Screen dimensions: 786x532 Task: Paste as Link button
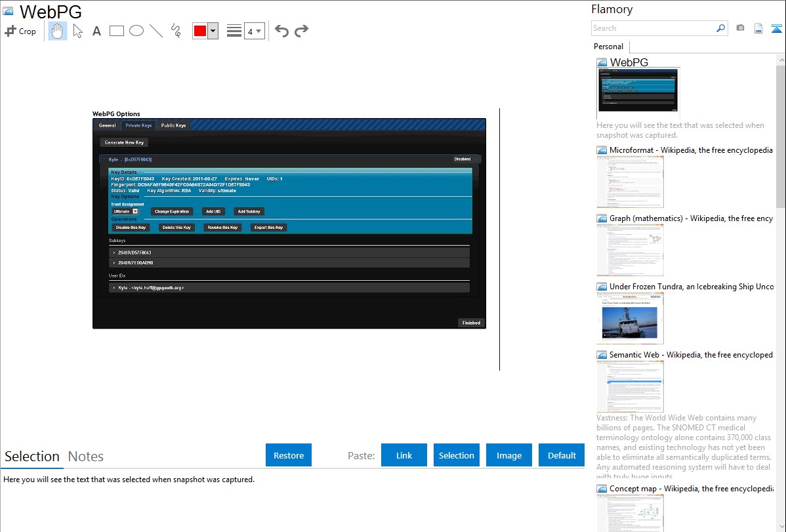[x=404, y=455]
